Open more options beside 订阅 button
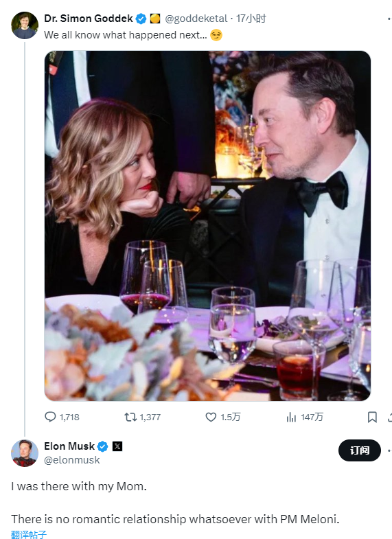The width and height of the screenshot is (392, 539). click(389, 450)
